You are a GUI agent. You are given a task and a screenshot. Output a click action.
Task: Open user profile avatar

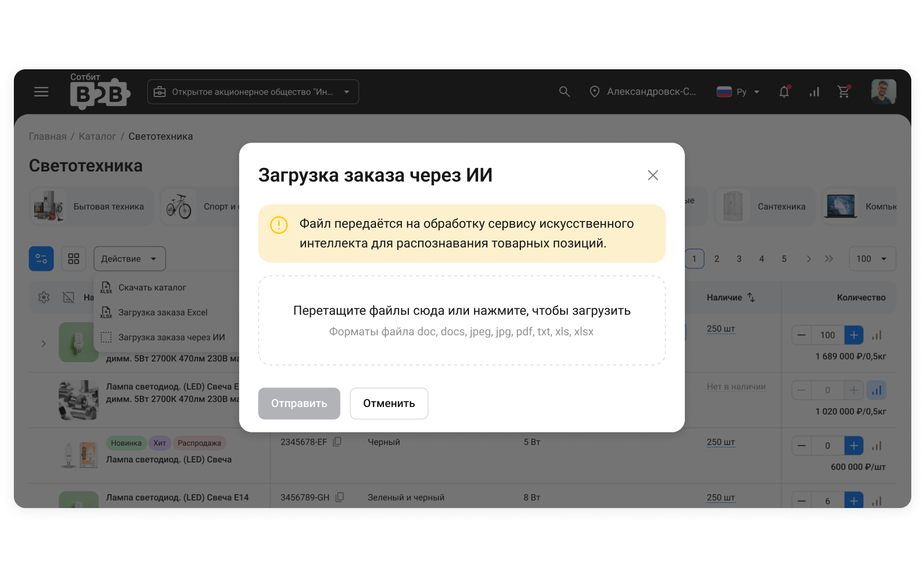pos(884,92)
